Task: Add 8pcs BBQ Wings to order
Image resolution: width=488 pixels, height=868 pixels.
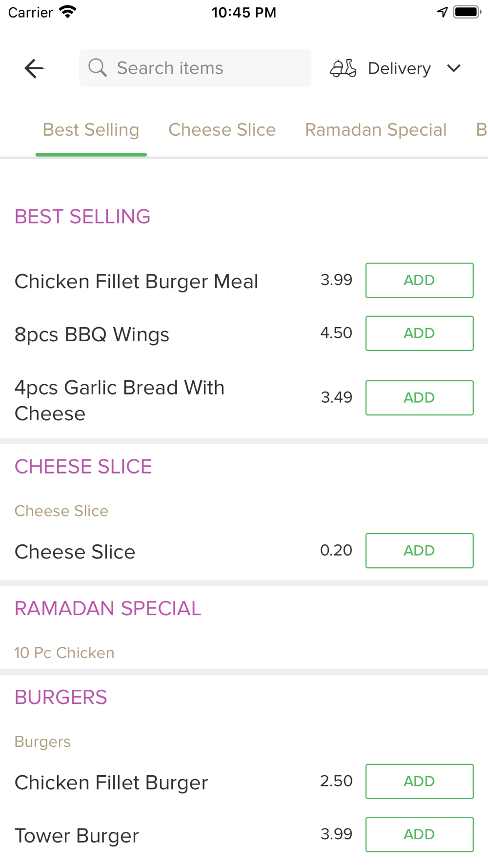Action: tap(420, 333)
